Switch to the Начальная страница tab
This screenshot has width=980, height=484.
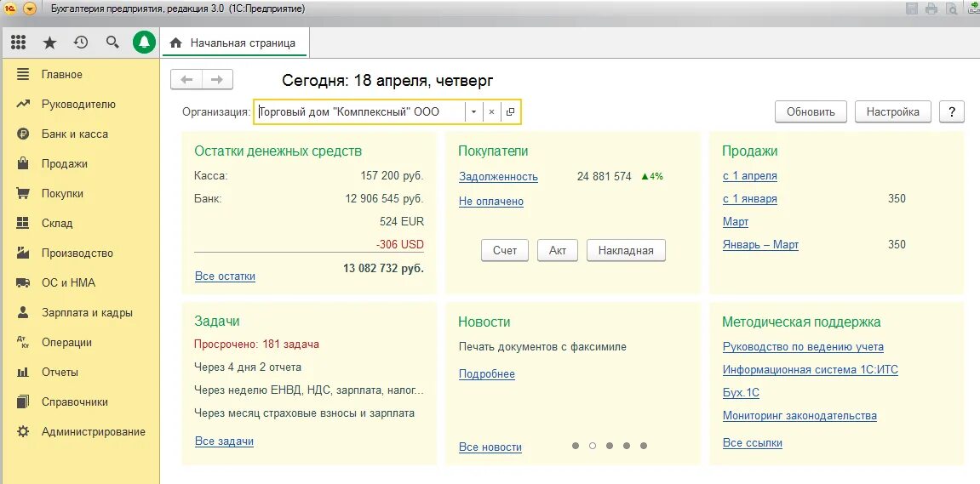pyautogui.click(x=235, y=43)
